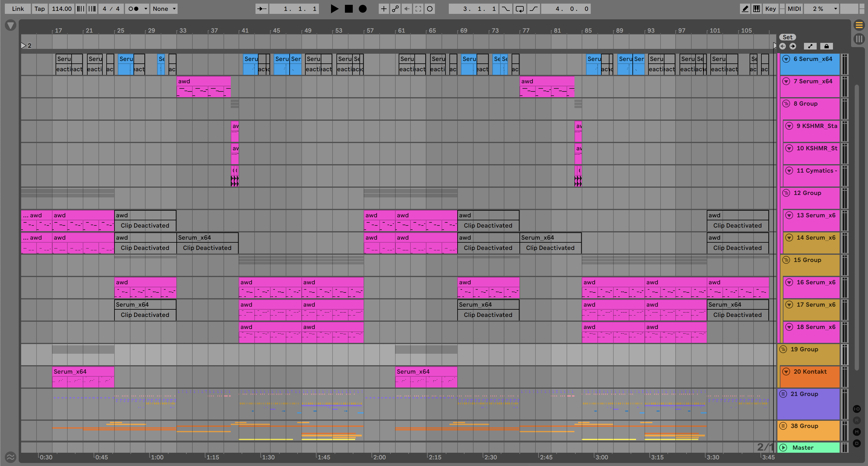Screen dimensions: 868x466
Task: Switch to Session View selector icon
Action: coord(859,39)
